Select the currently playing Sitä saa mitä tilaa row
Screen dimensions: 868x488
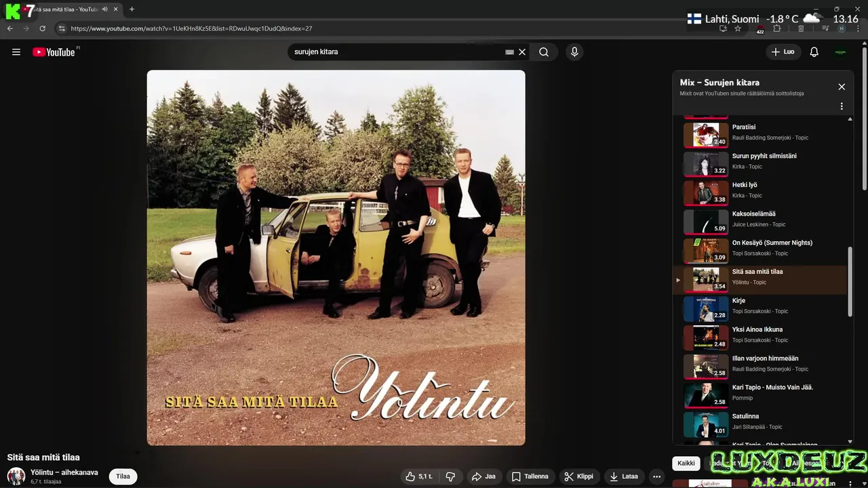pyautogui.click(x=759, y=279)
